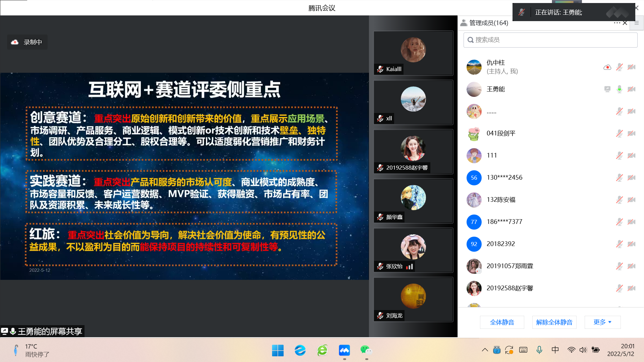Click the muted mic icon in speaking banner
644x362 pixels.
coord(521,12)
